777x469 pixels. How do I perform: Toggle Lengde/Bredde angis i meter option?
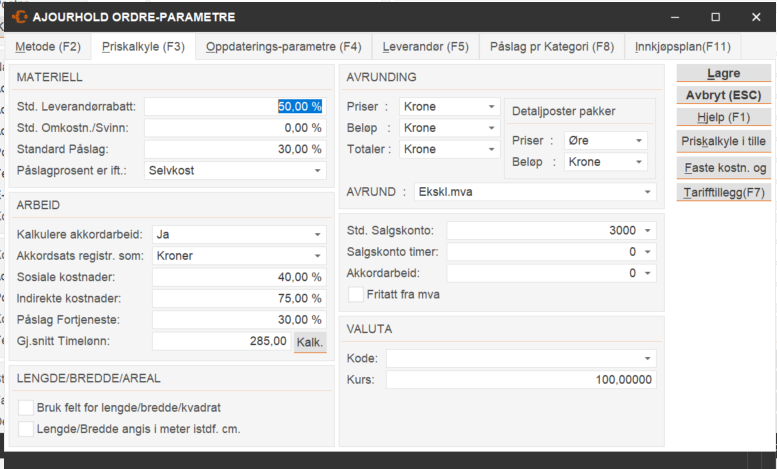[26, 428]
